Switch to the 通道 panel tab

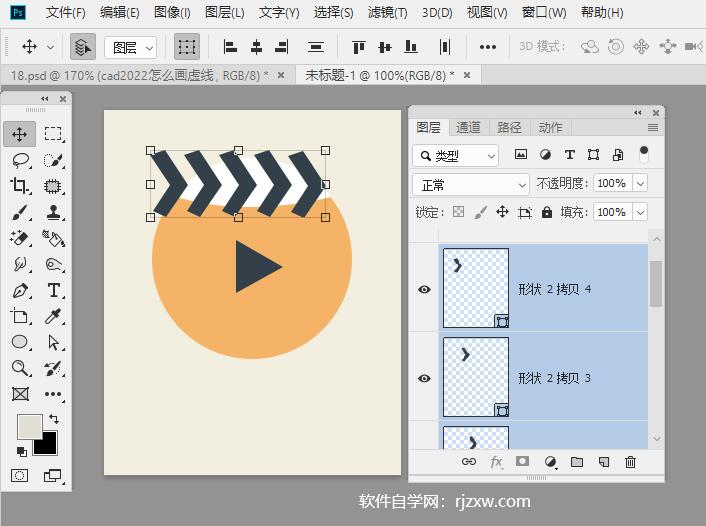[468, 127]
